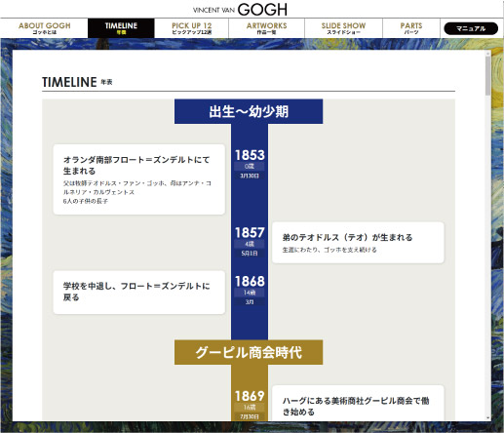Click the vertical scrollbar thumb
Image resolution: width=504 pixels, height=433 pixels.
487,76
